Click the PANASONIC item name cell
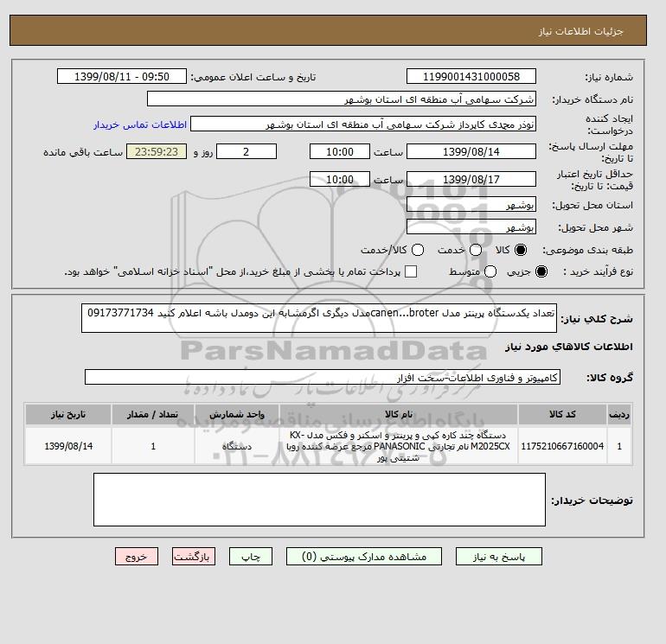 (x=399, y=446)
